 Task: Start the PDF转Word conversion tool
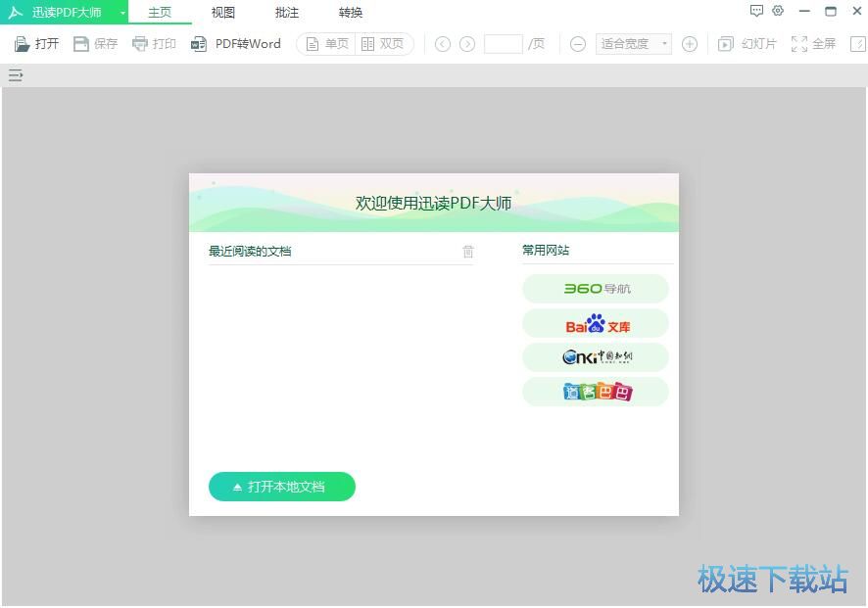coord(235,43)
